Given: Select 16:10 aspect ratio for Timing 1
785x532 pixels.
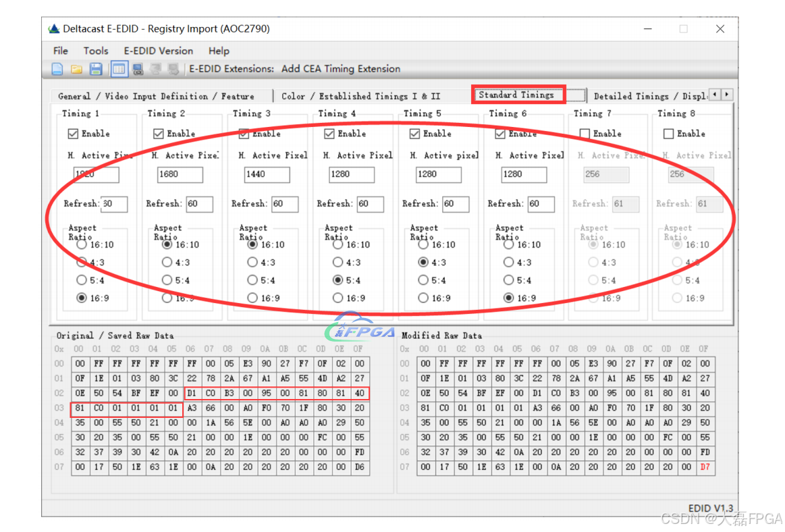Looking at the screenshot, I should pyautogui.click(x=82, y=244).
